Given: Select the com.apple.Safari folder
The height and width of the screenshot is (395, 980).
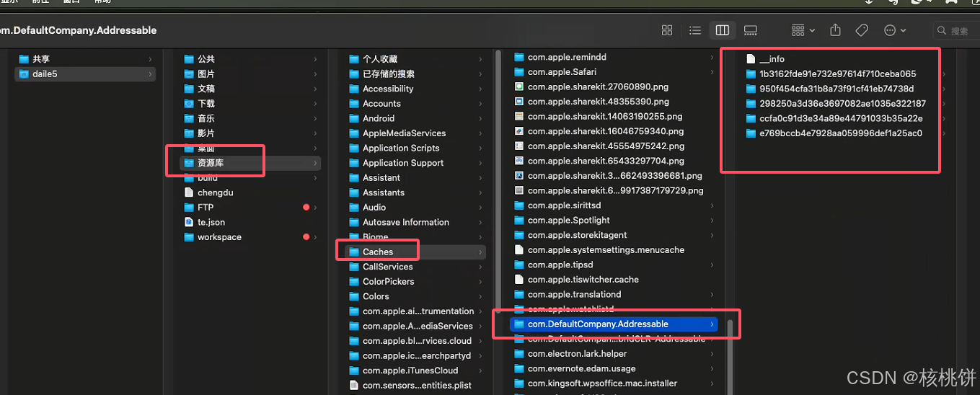Looking at the screenshot, I should tap(614, 72).
